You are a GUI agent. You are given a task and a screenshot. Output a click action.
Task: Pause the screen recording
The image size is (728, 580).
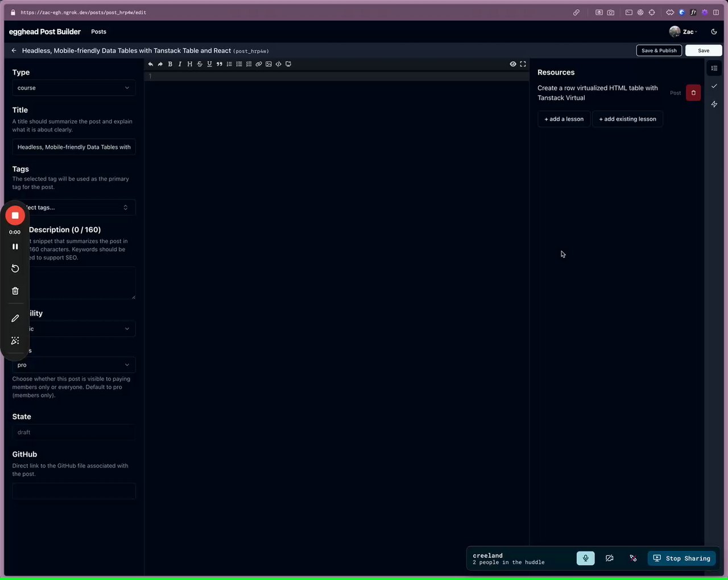click(15, 246)
